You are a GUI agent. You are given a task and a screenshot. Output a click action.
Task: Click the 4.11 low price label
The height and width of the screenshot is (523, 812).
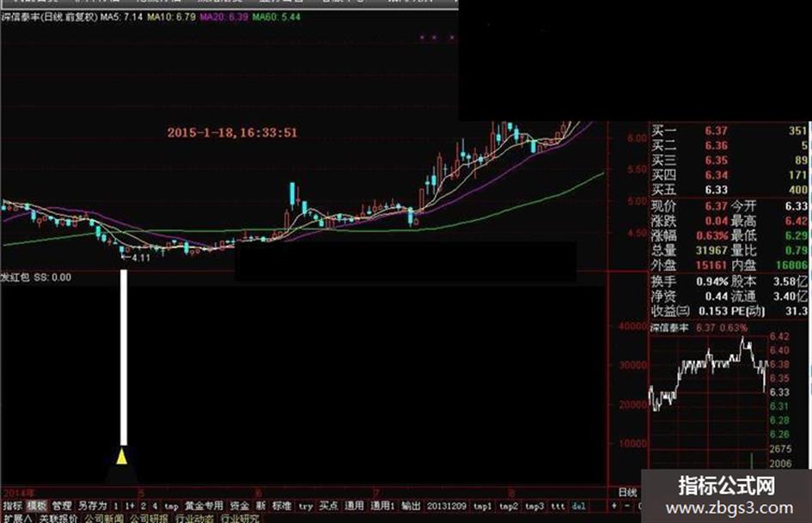(136, 258)
